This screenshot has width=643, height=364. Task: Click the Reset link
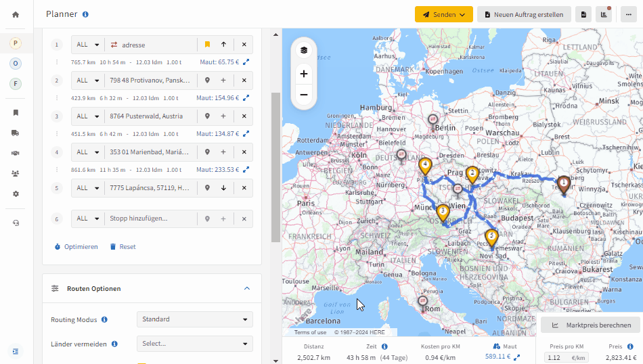[123, 247]
